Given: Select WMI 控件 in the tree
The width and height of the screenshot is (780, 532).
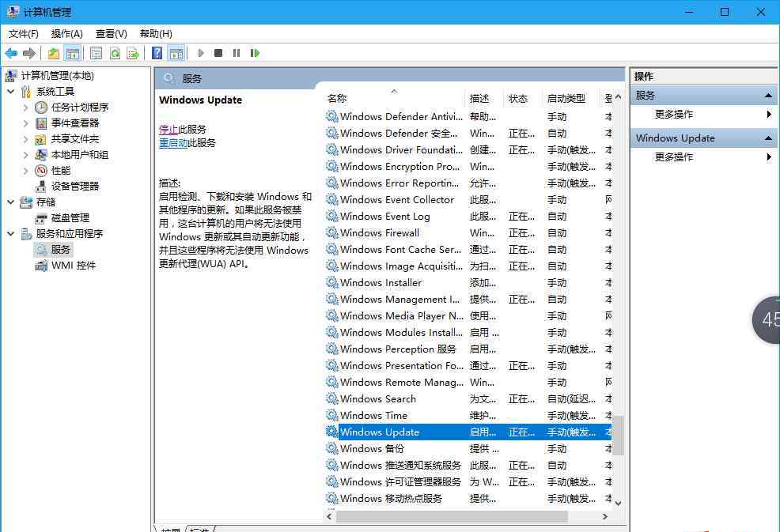Looking at the screenshot, I should pos(74,266).
